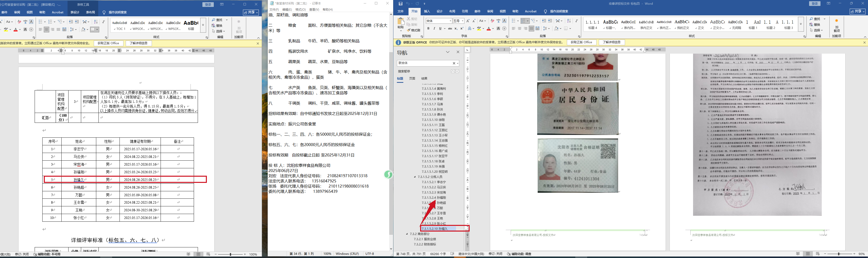Toggle left alignment in 宏泰祥 Word window
The image size is (868, 258).
coord(513,29)
